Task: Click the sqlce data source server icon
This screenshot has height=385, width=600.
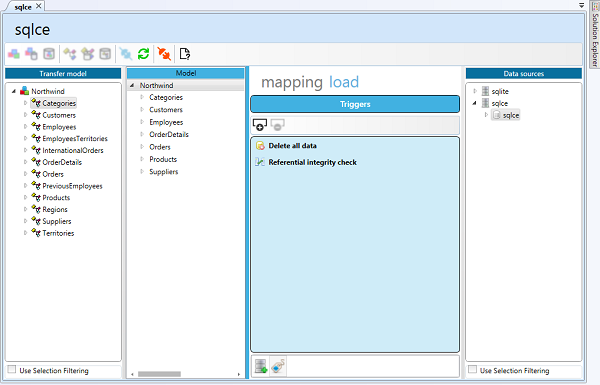Action: (x=485, y=103)
